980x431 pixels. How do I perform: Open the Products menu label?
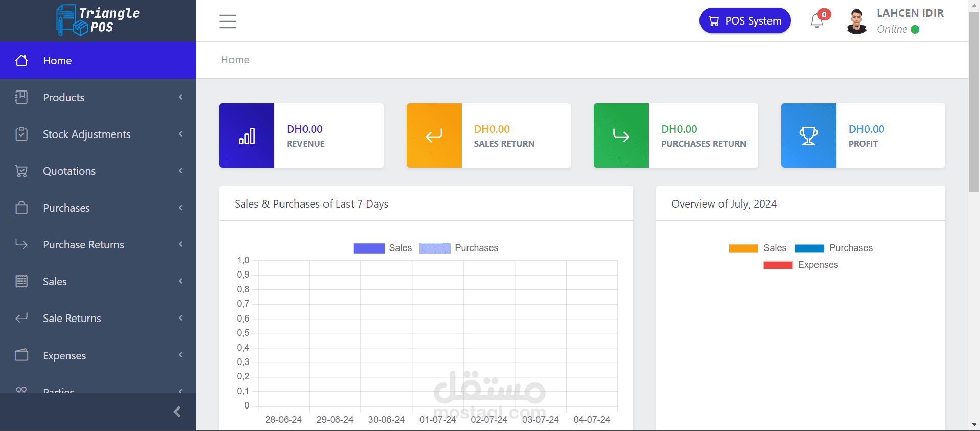point(63,97)
